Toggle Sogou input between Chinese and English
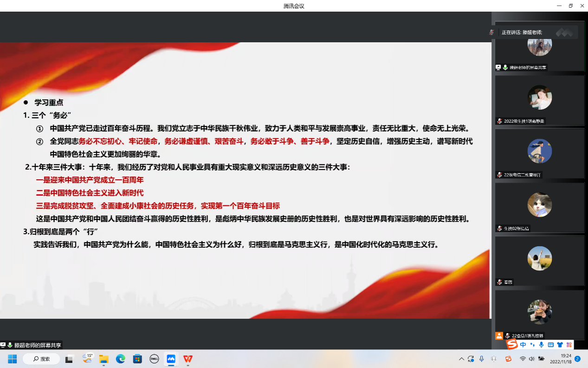This screenshot has height=368, width=588. pos(523,345)
